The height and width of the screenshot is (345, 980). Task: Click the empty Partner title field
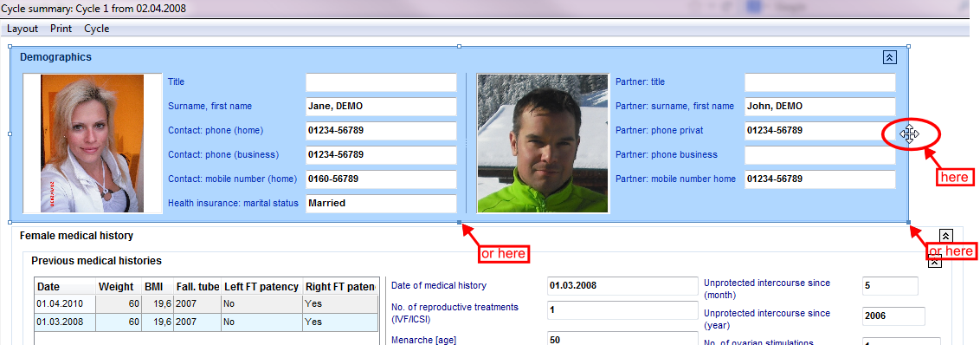(x=820, y=82)
